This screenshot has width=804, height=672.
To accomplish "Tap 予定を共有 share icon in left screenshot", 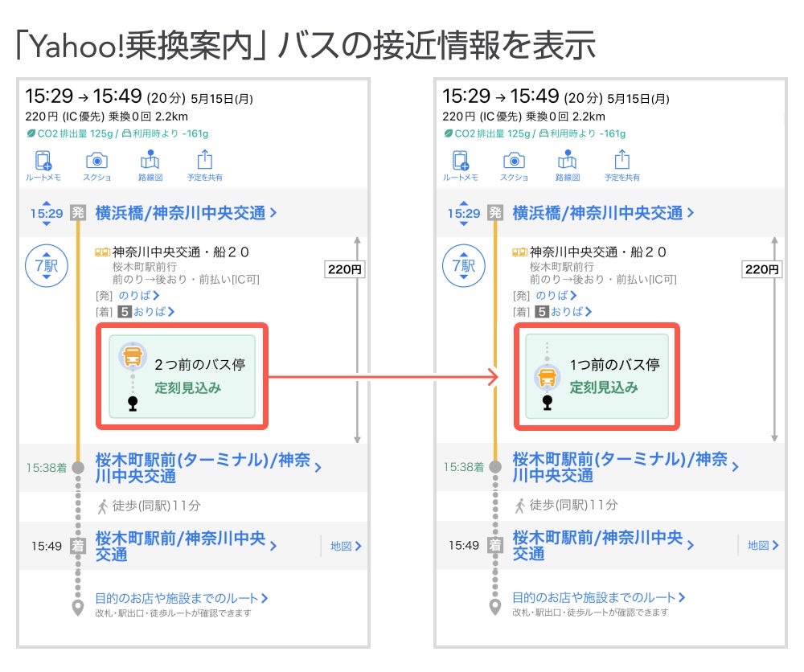I will [x=204, y=159].
